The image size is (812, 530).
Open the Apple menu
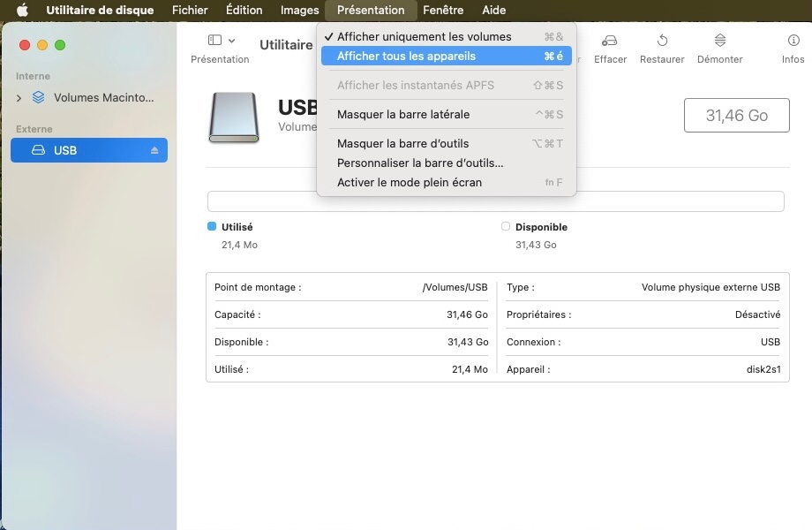pos(23,11)
